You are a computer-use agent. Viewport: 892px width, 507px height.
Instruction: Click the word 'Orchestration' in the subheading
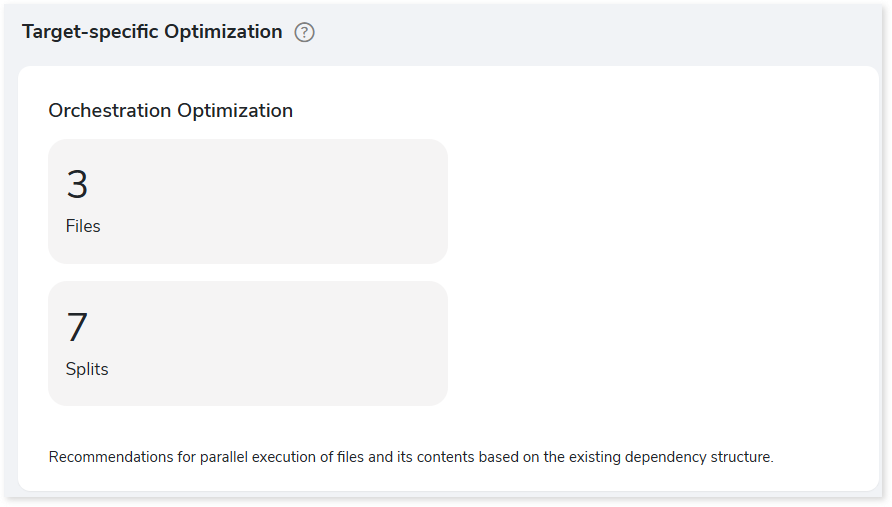click(x=110, y=110)
